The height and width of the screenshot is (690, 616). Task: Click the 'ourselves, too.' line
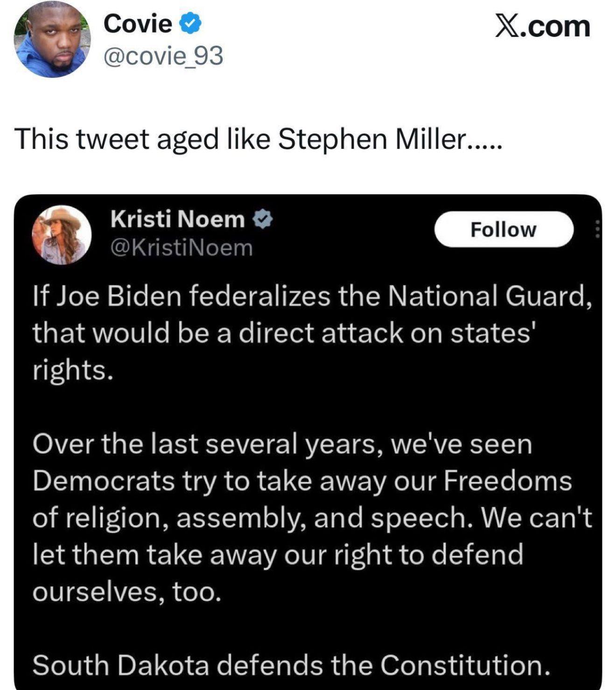(x=126, y=592)
